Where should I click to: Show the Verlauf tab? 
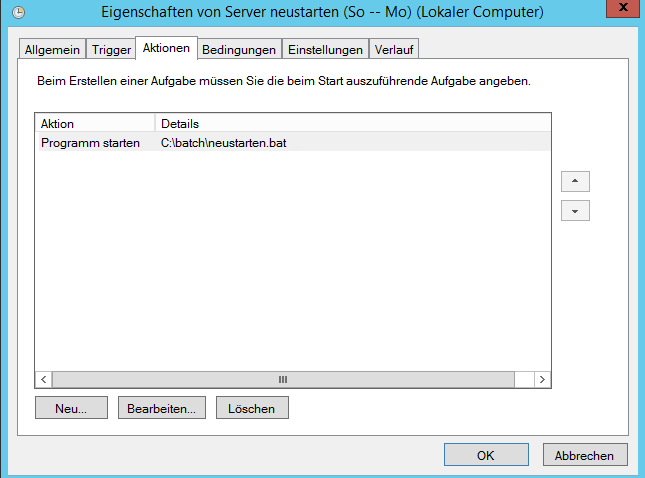(x=394, y=50)
